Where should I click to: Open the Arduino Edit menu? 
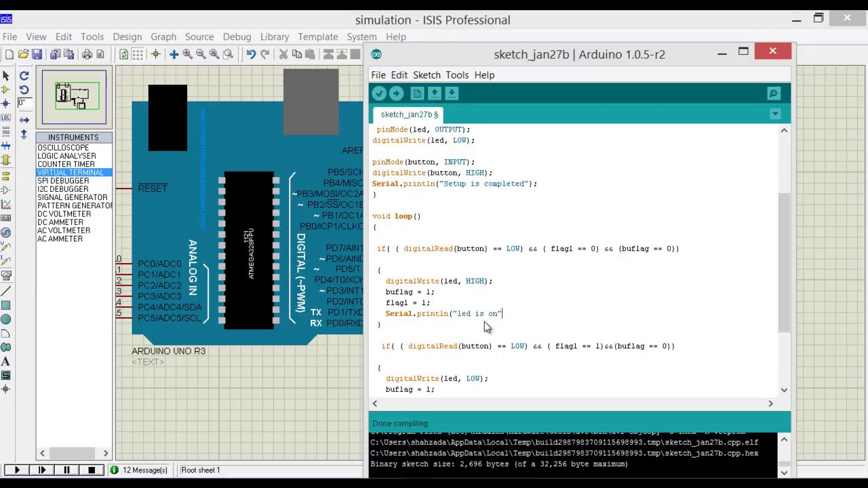[399, 75]
